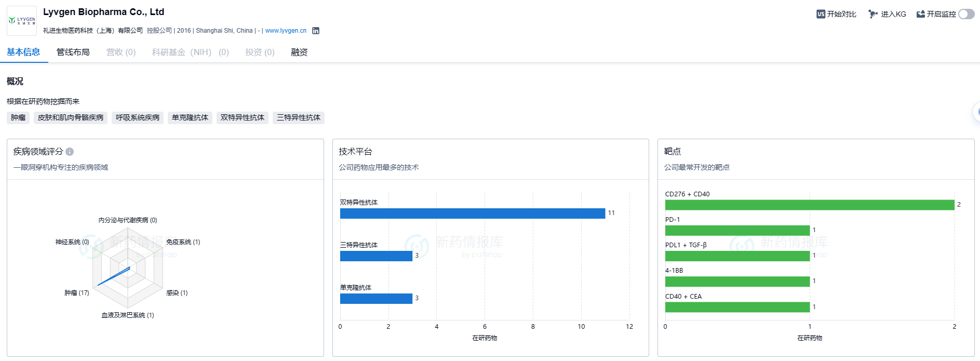Click the knowledge graph icon for 进入KG
The height and width of the screenshot is (361, 980).
pos(873,14)
